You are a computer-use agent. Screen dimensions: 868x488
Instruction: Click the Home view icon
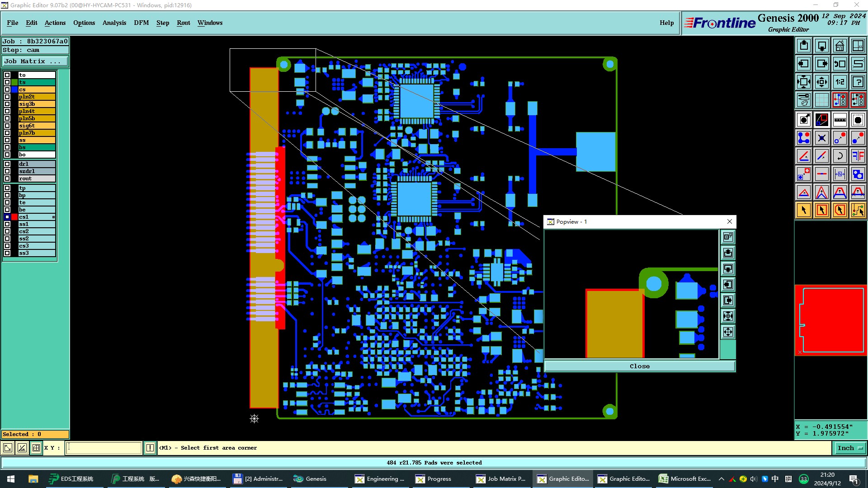click(x=840, y=46)
